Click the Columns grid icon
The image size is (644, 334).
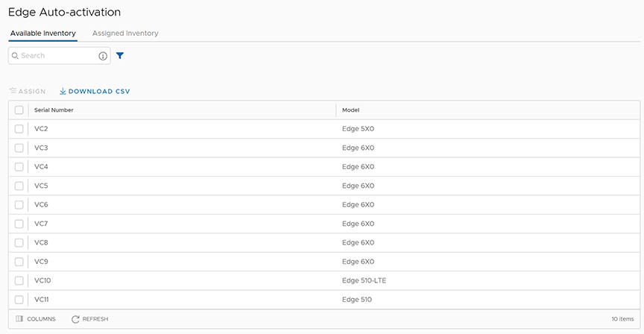(x=19, y=319)
